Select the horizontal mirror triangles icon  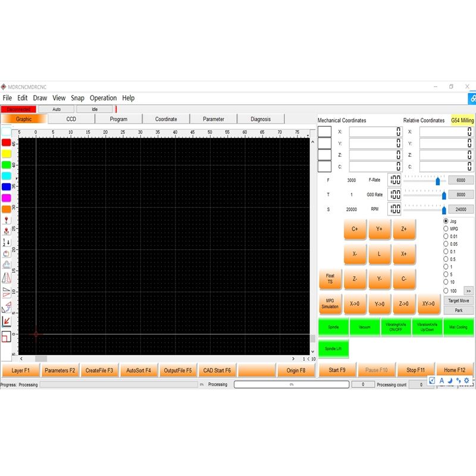6,277
